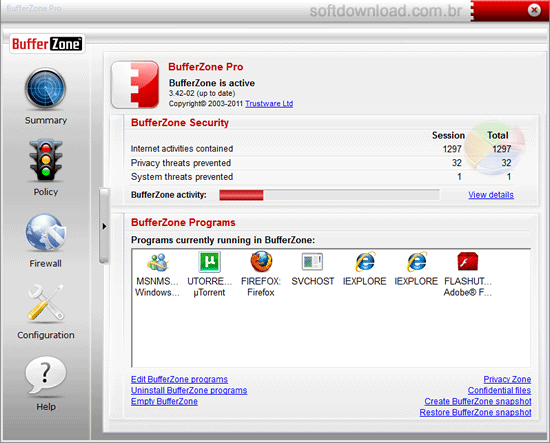Screen dimensions: 550x443
Task: Open the Policy traffic light icon
Action: pyautogui.click(x=46, y=160)
